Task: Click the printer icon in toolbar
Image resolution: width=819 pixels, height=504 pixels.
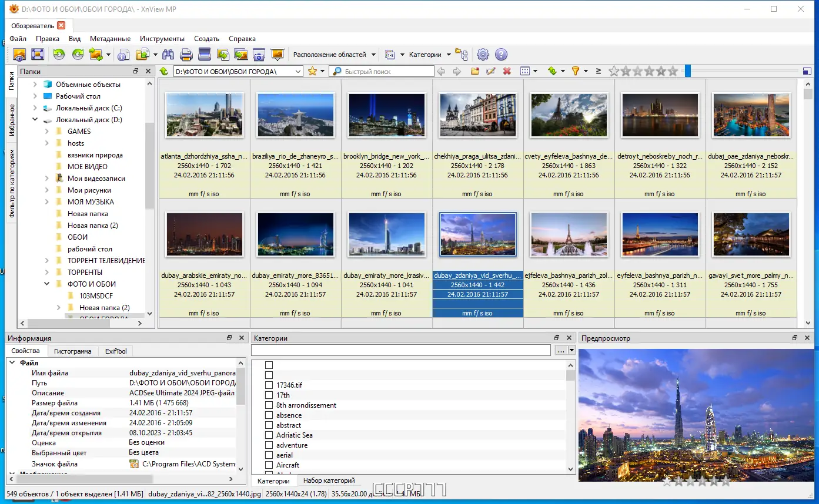Action: click(x=186, y=55)
